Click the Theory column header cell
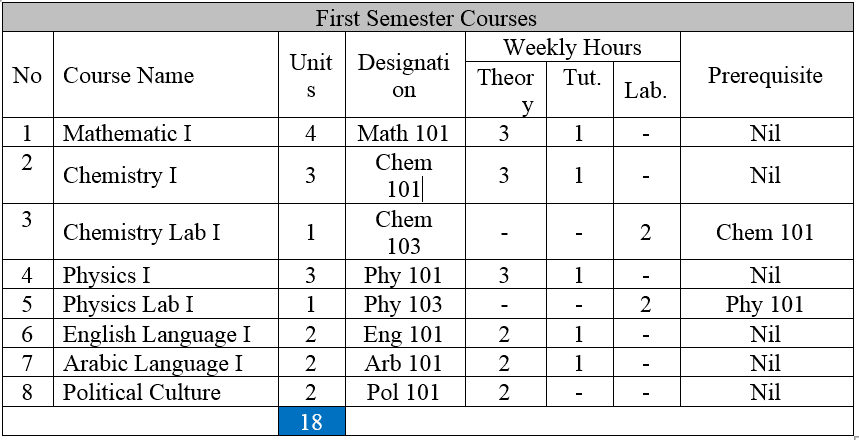Screen dimensions: 859x440 tap(506, 91)
